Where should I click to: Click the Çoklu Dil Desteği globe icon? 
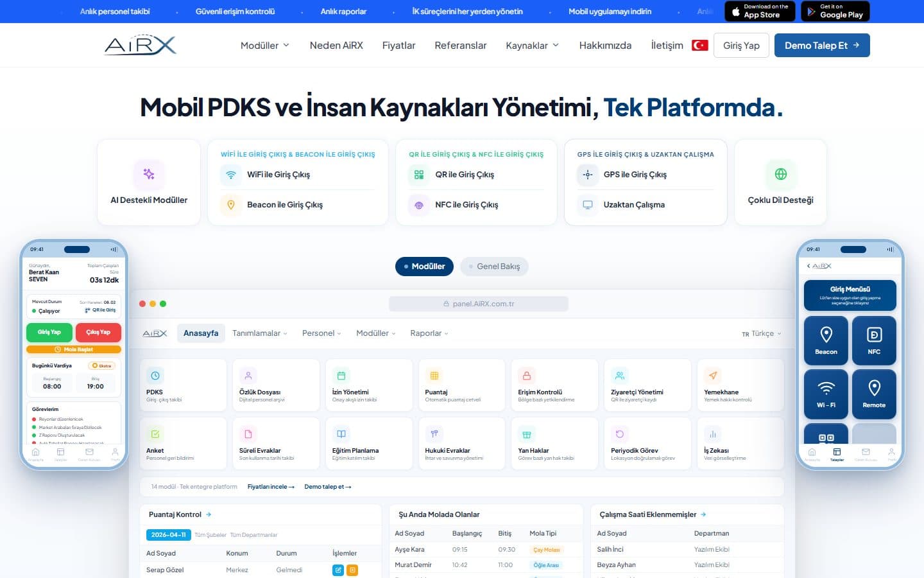click(x=781, y=174)
